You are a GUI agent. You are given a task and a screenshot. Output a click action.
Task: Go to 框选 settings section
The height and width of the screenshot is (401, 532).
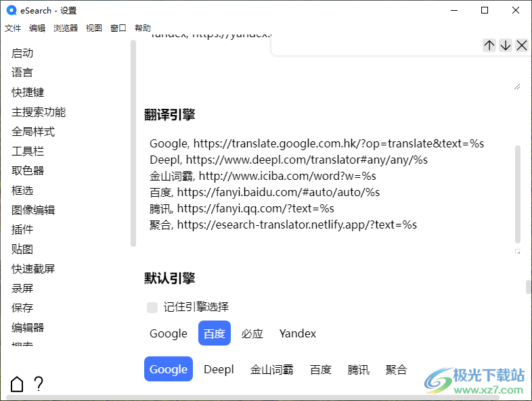(22, 190)
